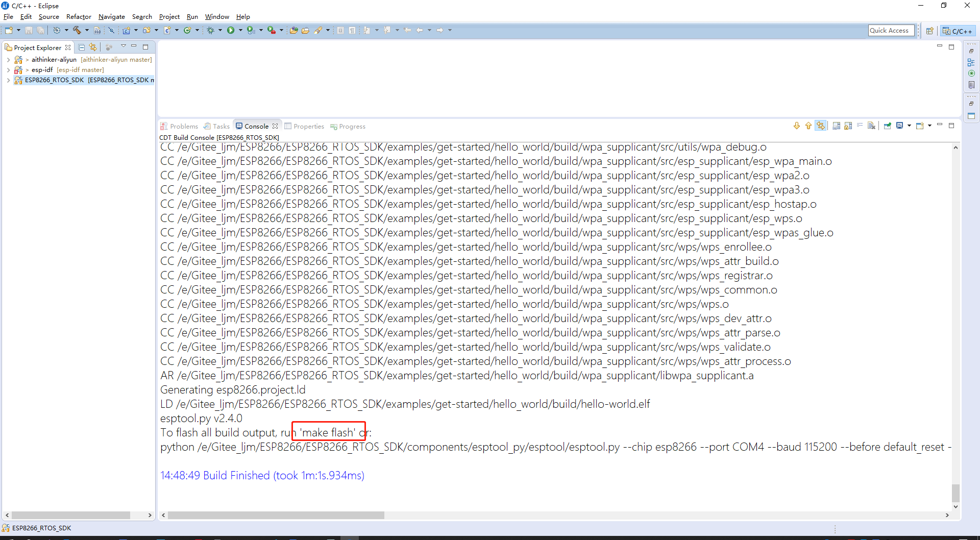The height and width of the screenshot is (540, 980).
Task: Click the Search flashlight icon
Action: point(318,31)
